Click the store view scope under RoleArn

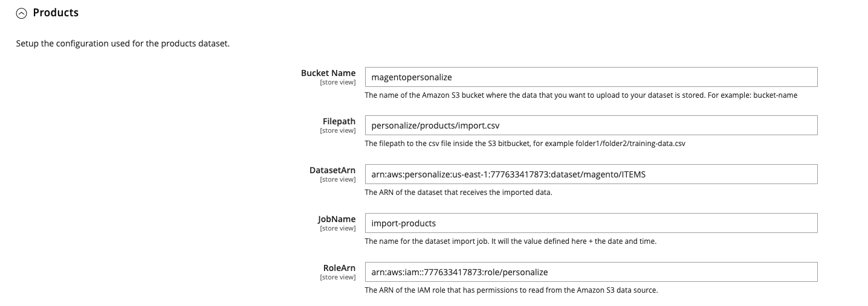tap(337, 277)
